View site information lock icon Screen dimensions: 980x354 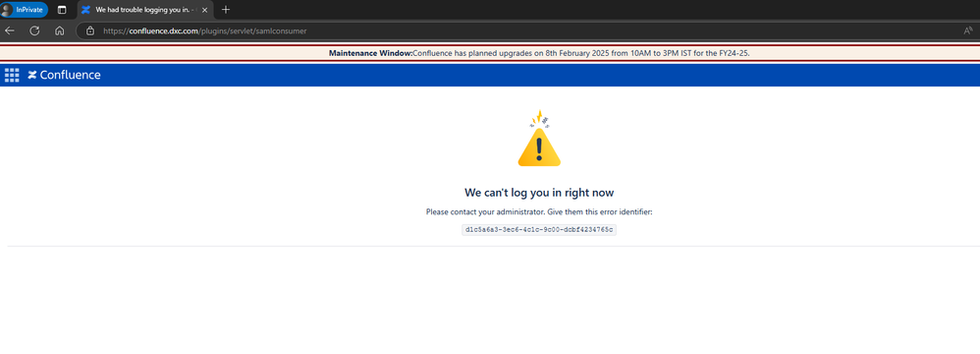[x=90, y=30]
